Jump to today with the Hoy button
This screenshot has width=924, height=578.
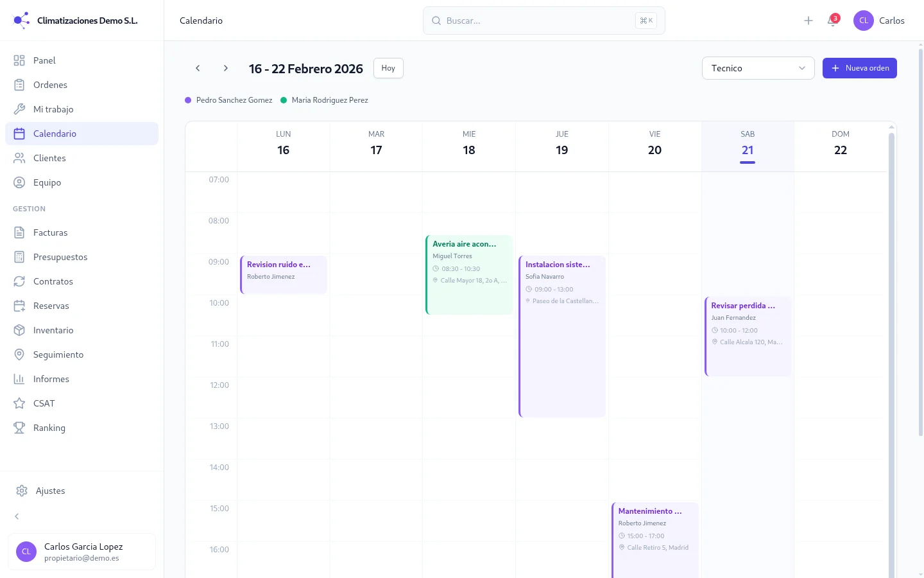tap(388, 67)
